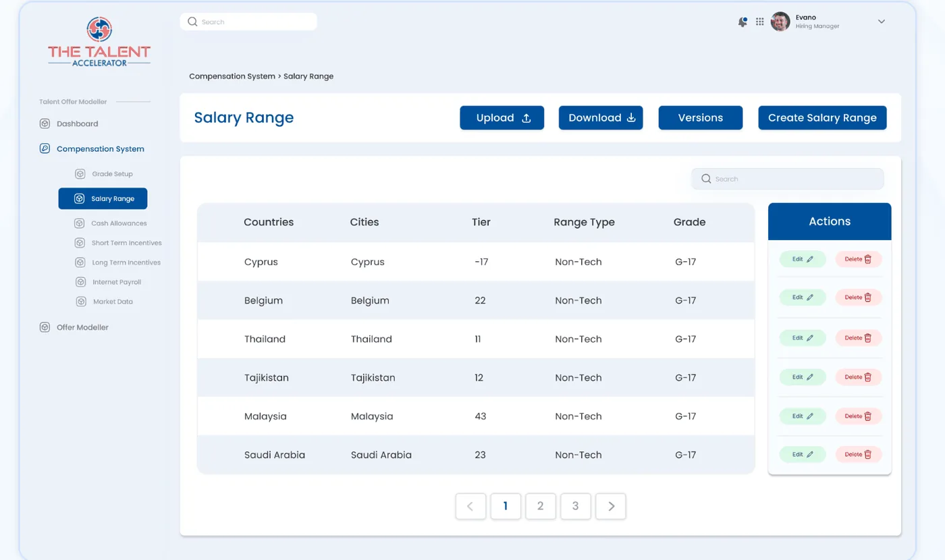Screen dimensions: 945x560
Task: Collapse the Compensation System menu
Action: (x=92, y=148)
